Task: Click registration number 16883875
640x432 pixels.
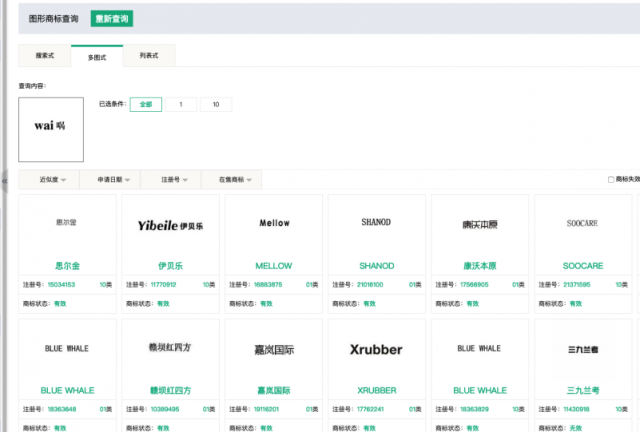Action: (268, 285)
